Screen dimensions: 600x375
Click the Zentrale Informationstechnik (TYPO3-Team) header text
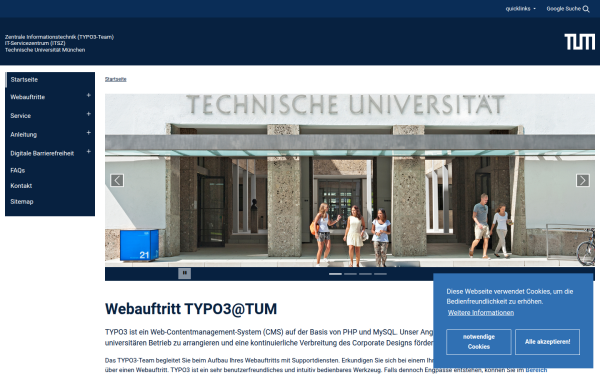pyautogui.click(x=59, y=37)
